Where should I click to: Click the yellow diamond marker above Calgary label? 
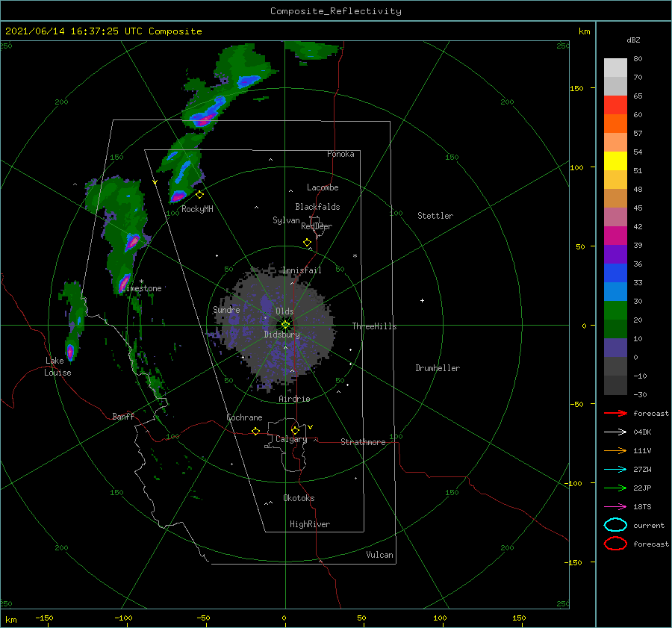pos(295,430)
